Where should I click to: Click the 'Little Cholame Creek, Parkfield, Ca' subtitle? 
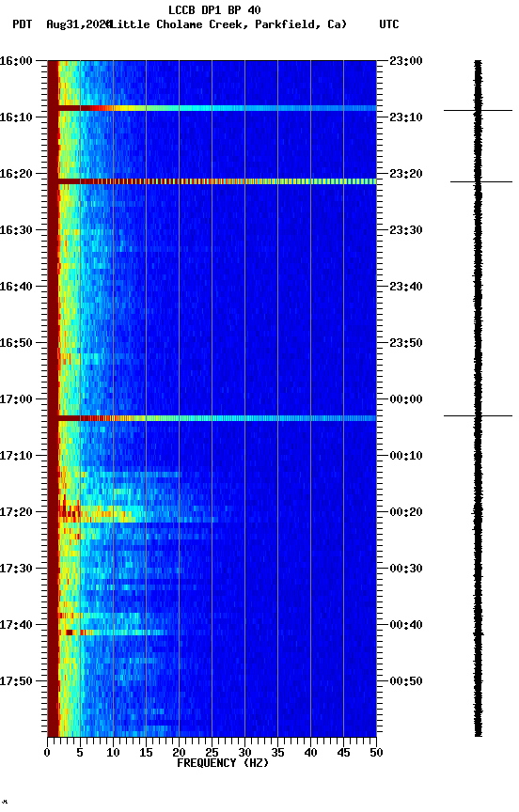coord(228,24)
